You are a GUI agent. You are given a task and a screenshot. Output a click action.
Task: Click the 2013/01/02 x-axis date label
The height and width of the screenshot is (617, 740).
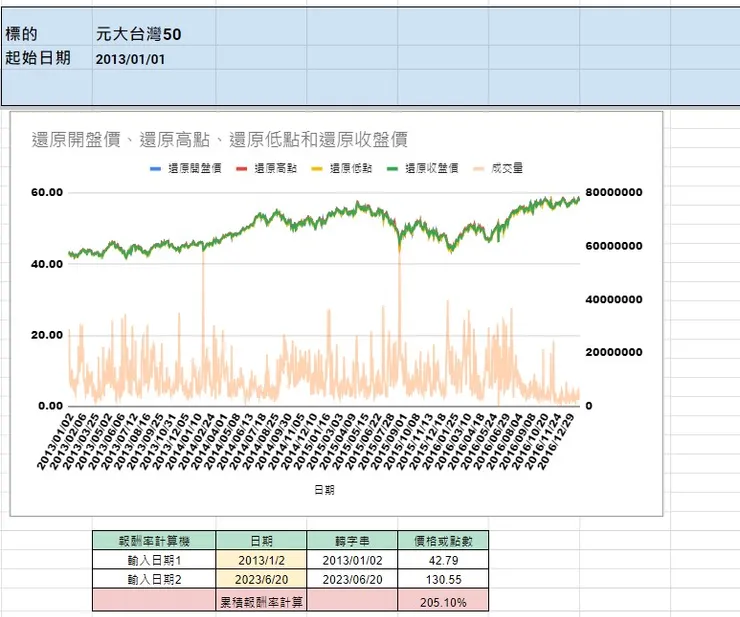(56, 441)
